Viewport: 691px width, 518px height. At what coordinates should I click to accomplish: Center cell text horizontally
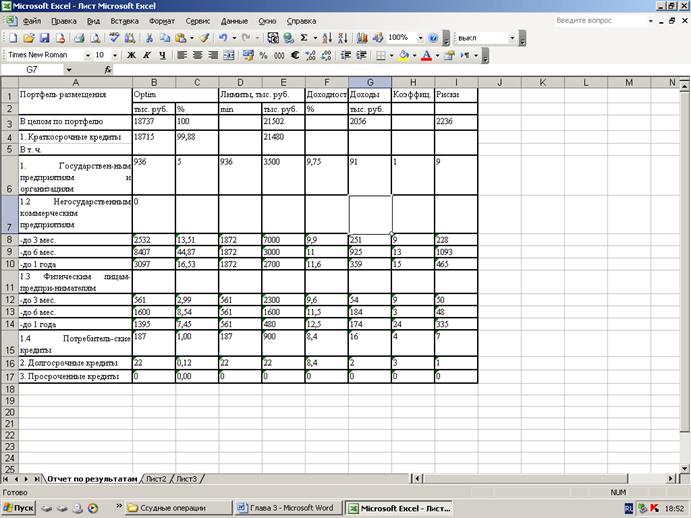(197, 55)
